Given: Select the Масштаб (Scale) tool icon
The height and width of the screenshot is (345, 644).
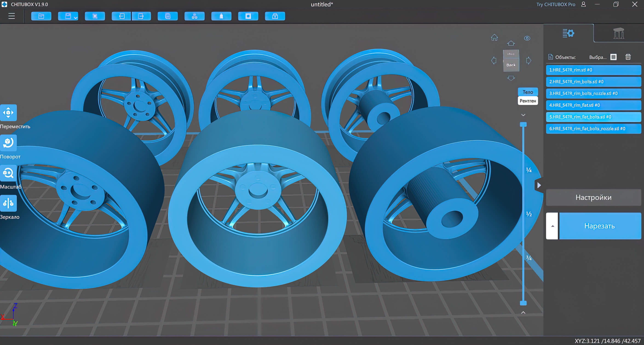Looking at the screenshot, I should (8, 173).
